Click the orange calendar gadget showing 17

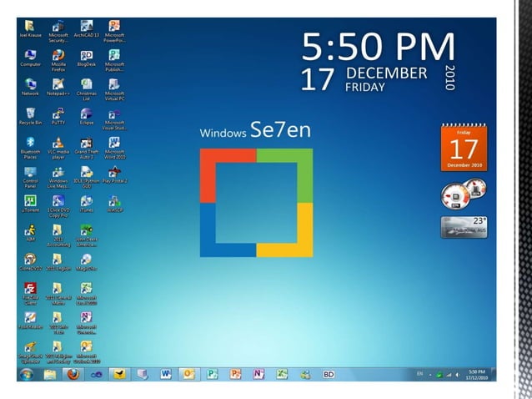pos(464,148)
